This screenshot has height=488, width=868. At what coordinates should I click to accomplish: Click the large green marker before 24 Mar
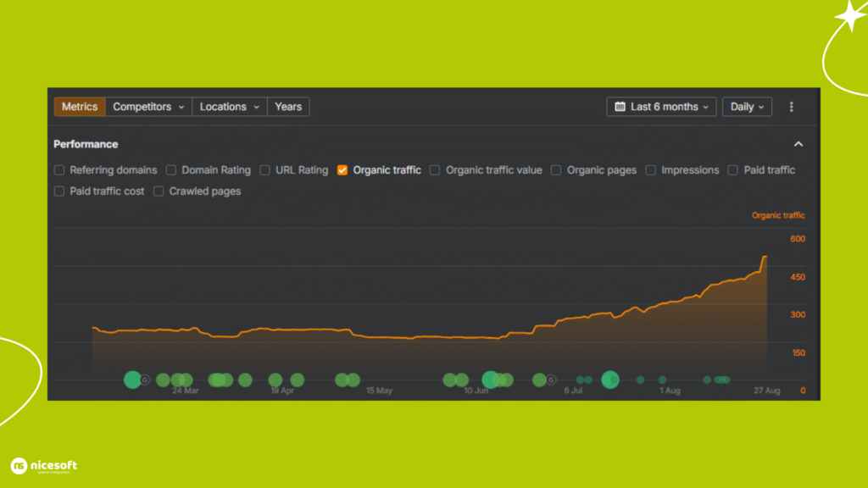[132, 380]
